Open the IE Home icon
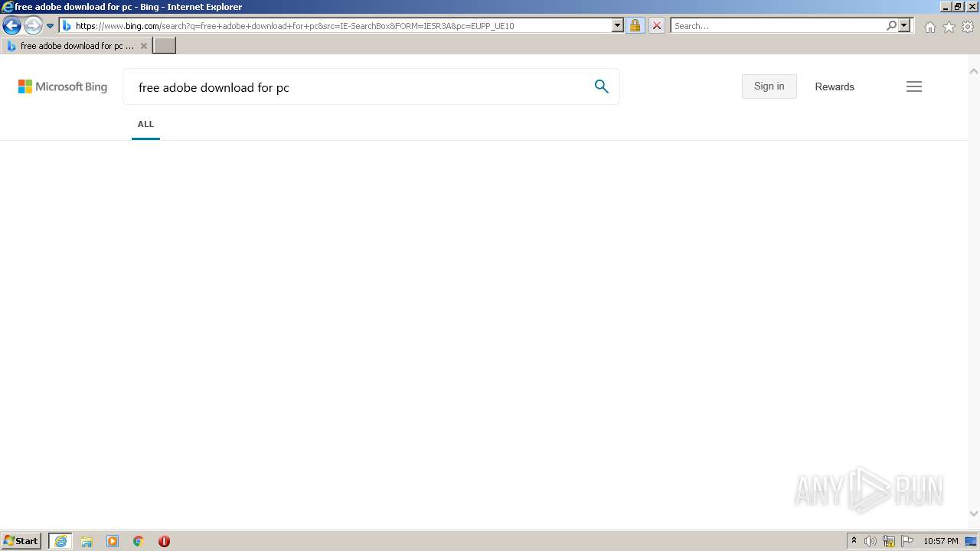 (929, 27)
